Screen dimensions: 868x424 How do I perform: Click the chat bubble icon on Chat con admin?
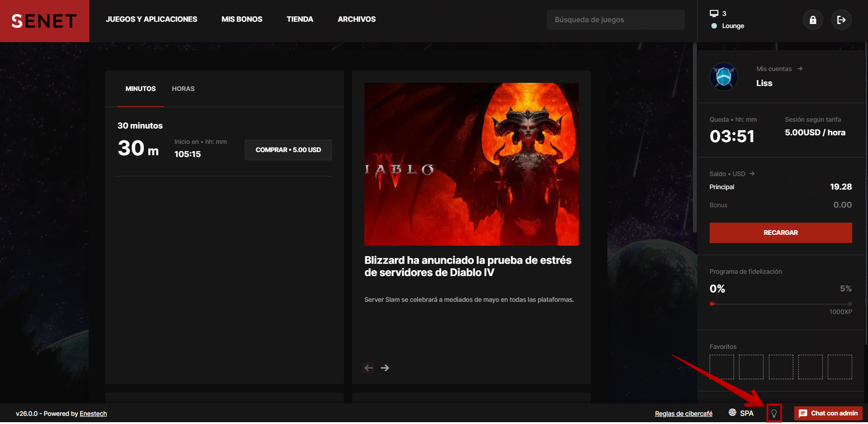pos(803,413)
